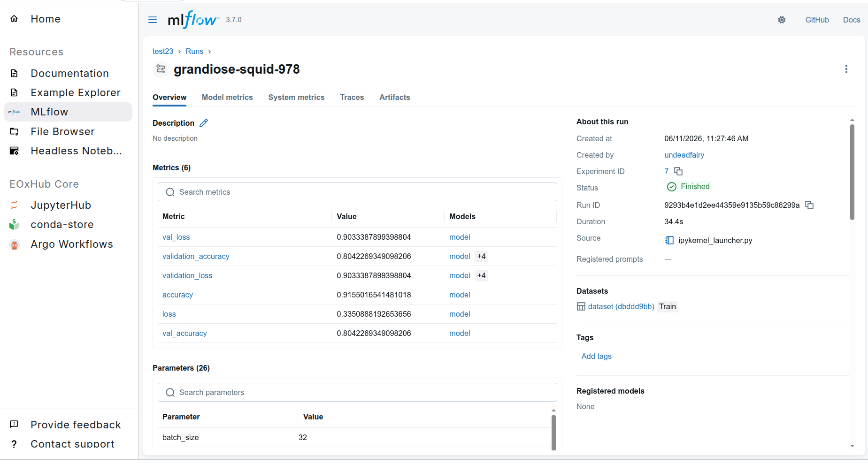Click the Provide feedback icon
868x464 pixels.
click(x=14, y=424)
